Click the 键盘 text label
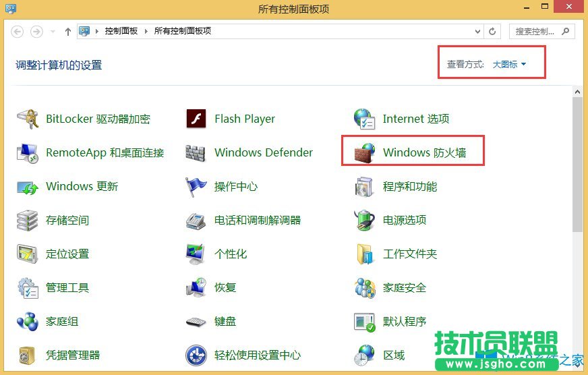 pyautogui.click(x=225, y=321)
